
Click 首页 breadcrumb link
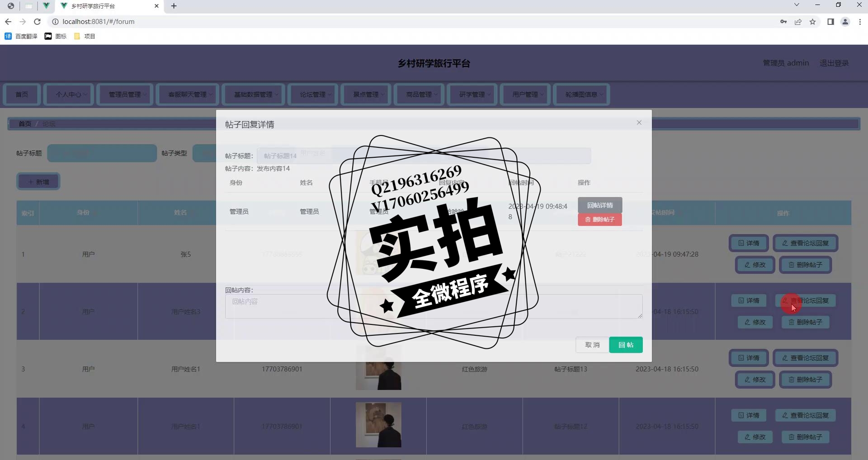click(25, 124)
